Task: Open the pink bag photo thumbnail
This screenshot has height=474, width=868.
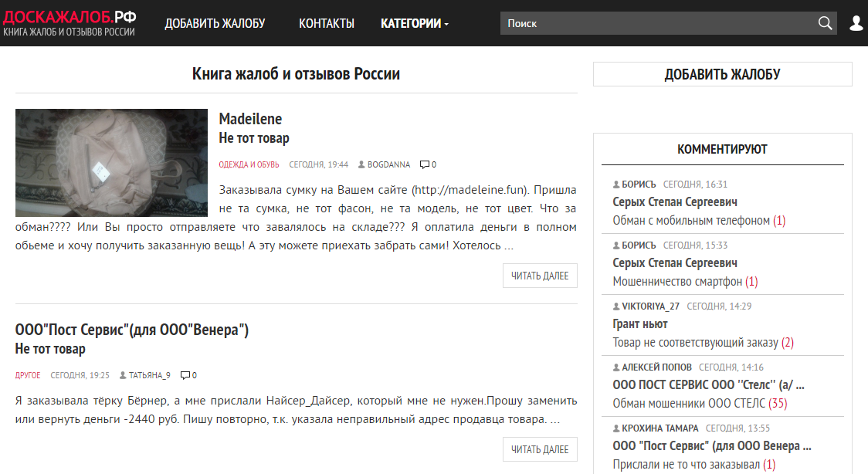Action: tap(111, 163)
